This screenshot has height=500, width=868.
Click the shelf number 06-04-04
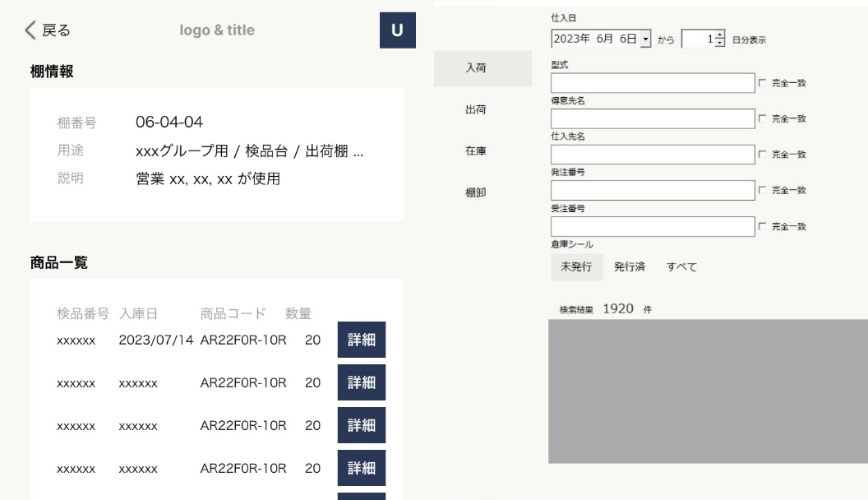coord(169,122)
